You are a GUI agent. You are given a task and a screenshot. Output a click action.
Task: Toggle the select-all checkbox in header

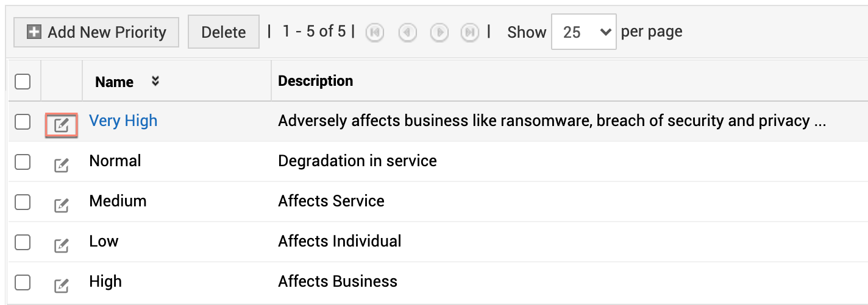coord(23,81)
